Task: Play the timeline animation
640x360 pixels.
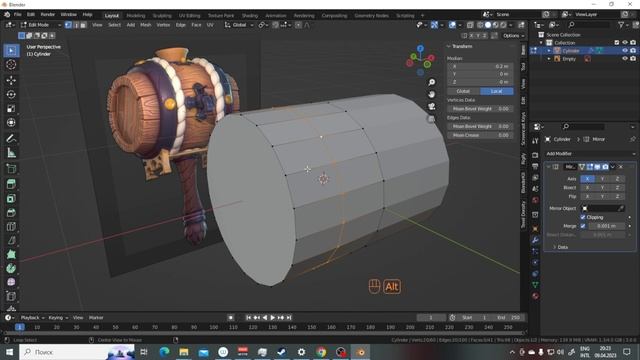Action: pos(273,318)
